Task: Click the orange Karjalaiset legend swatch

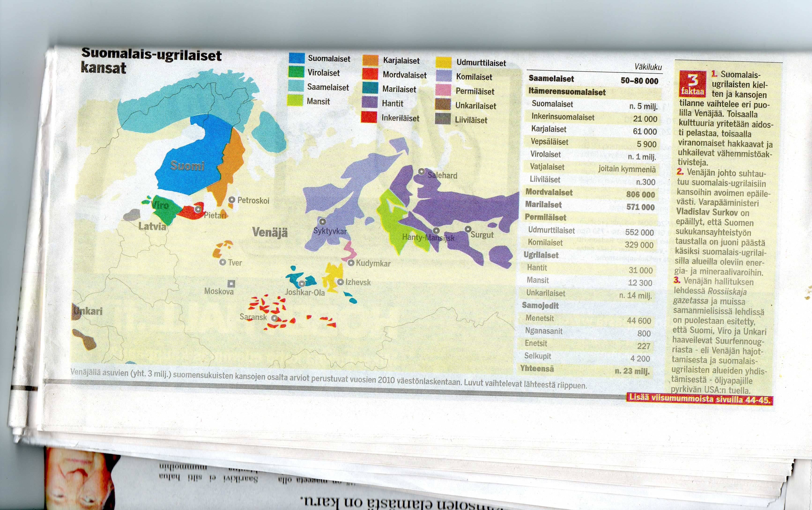Action: click(370, 60)
